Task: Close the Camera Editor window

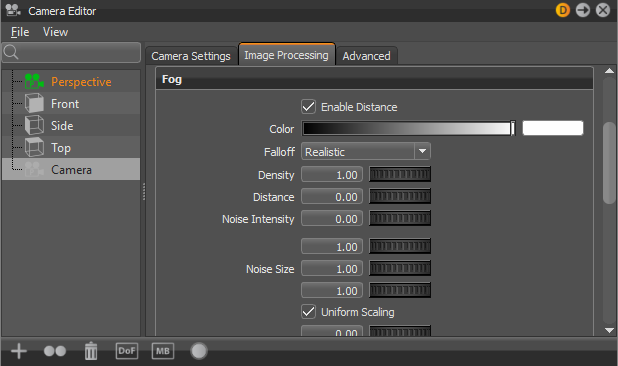Action: [x=603, y=10]
